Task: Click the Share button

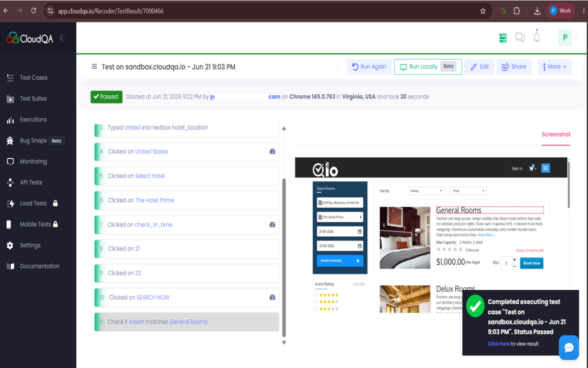Action: (514, 67)
